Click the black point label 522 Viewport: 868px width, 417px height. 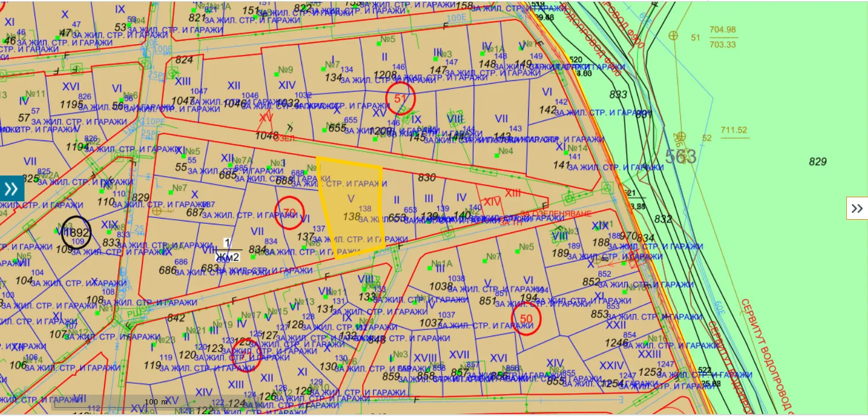[x=704, y=370]
